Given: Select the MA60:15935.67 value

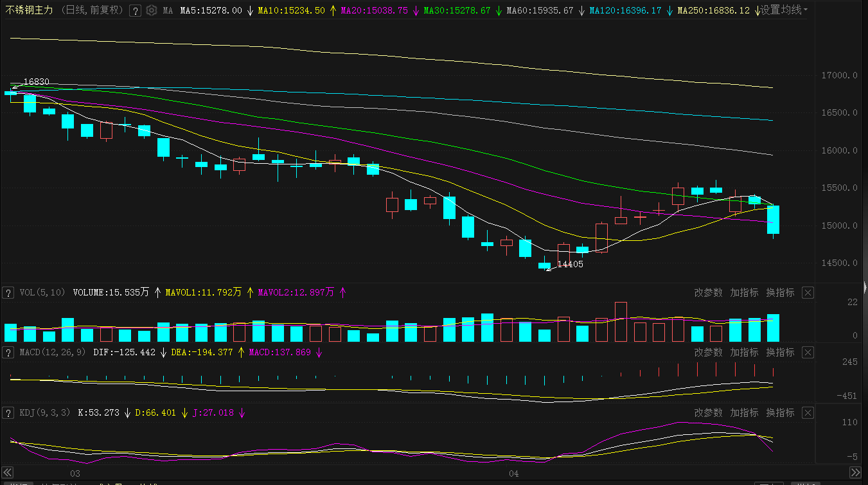Looking at the screenshot, I should (540, 11).
